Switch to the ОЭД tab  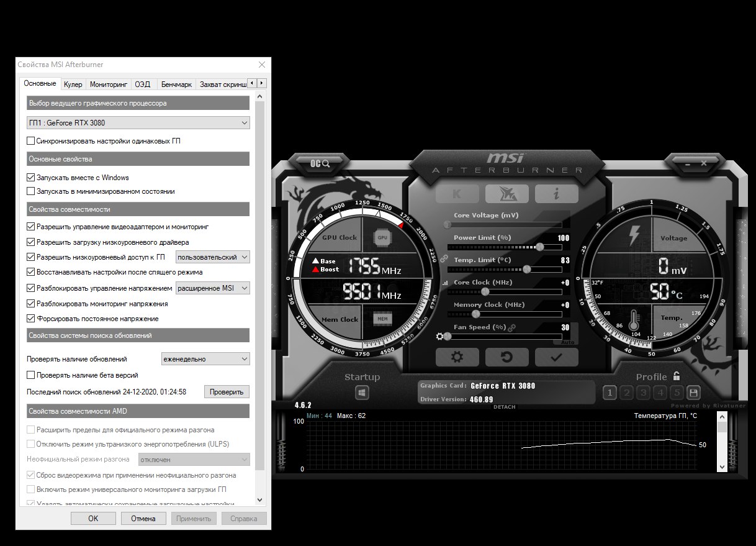point(143,84)
